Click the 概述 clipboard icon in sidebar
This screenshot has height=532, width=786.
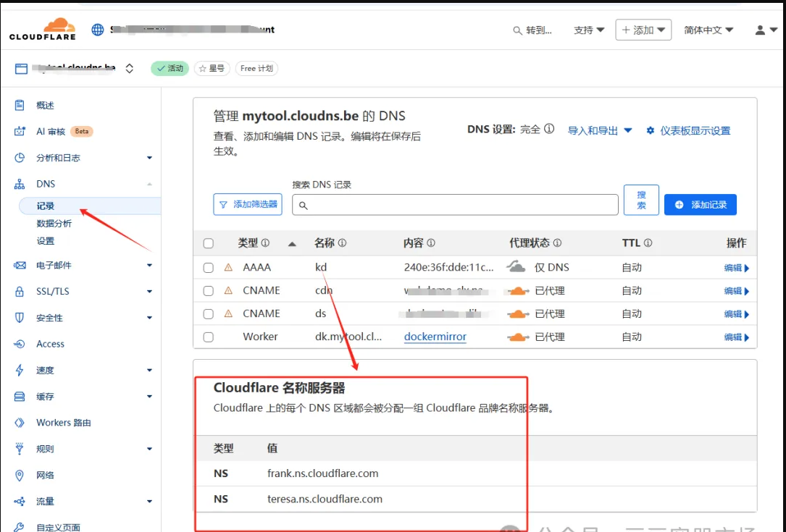[20, 105]
